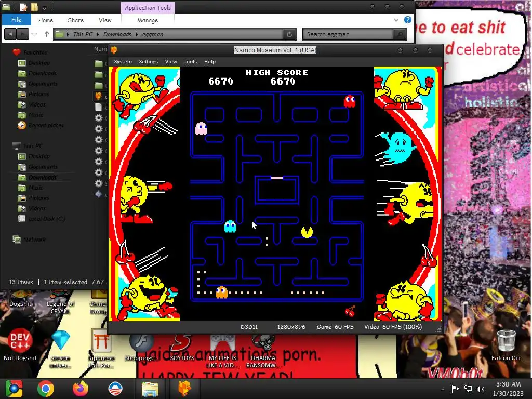532x399 pixels.
Task: Click the duck icon in emulator title bar
Action: (x=114, y=50)
